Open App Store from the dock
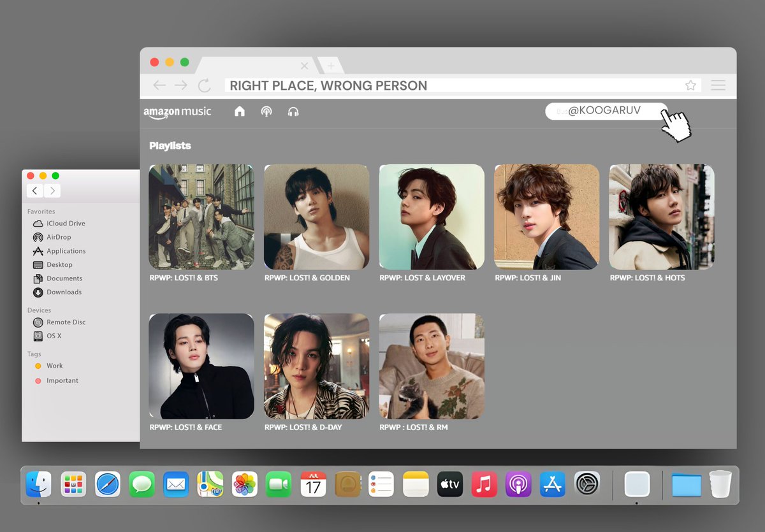The height and width of the screenshot is (532, 765). coord(553,484)
